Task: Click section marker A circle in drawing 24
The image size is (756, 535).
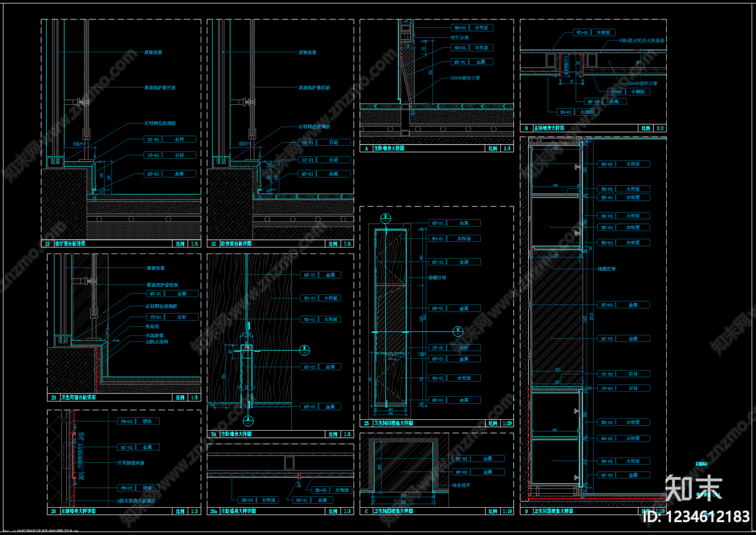Action: (248, 420)
